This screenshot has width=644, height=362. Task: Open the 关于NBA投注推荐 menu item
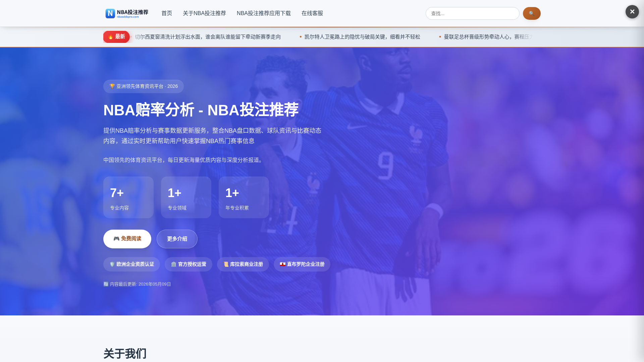(x=204, y=13)
